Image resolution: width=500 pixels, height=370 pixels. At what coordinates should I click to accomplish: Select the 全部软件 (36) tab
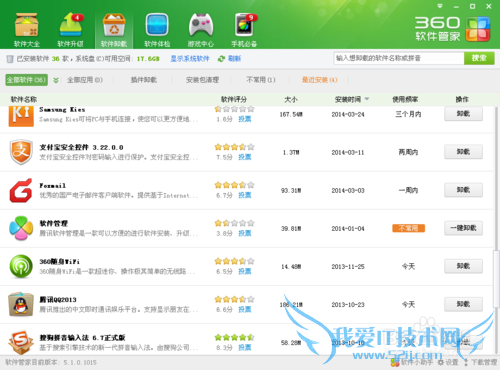[26, 80]
